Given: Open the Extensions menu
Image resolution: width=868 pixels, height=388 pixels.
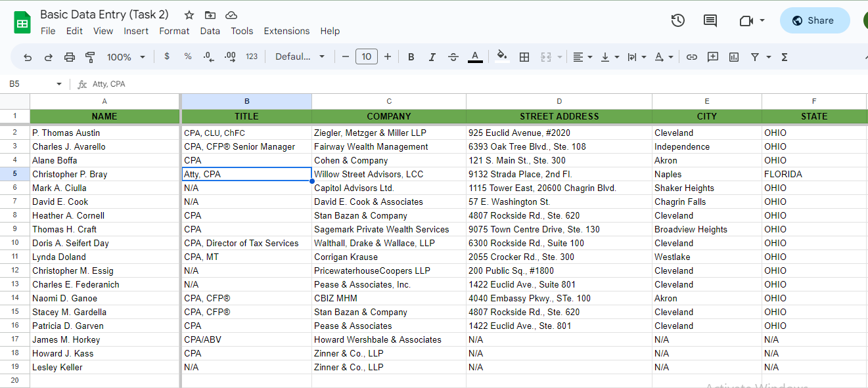Looking at the screenshot, I should 286,31.
